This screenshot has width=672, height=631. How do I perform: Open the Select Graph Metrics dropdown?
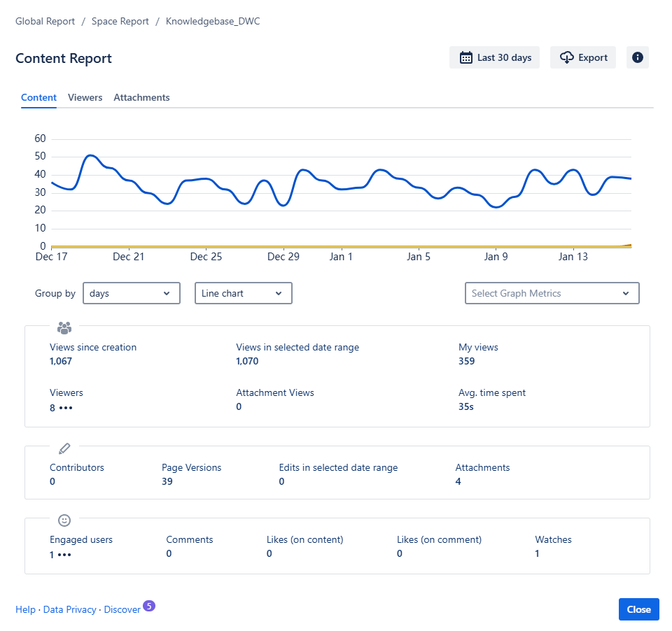[552, 293]
